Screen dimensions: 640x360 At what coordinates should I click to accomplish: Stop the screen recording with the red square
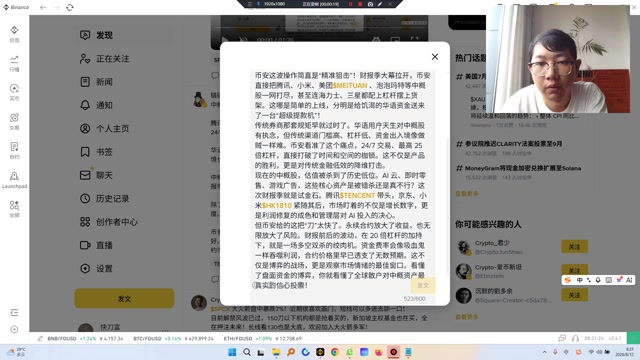pos(360,4)
